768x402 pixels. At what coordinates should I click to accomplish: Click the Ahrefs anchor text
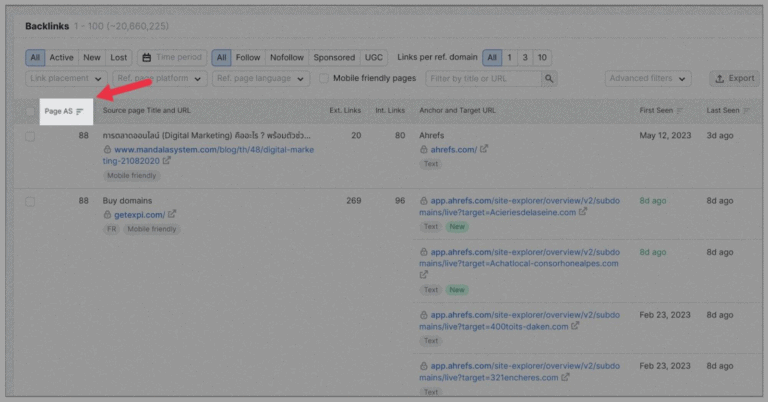(x=432, y=136)
